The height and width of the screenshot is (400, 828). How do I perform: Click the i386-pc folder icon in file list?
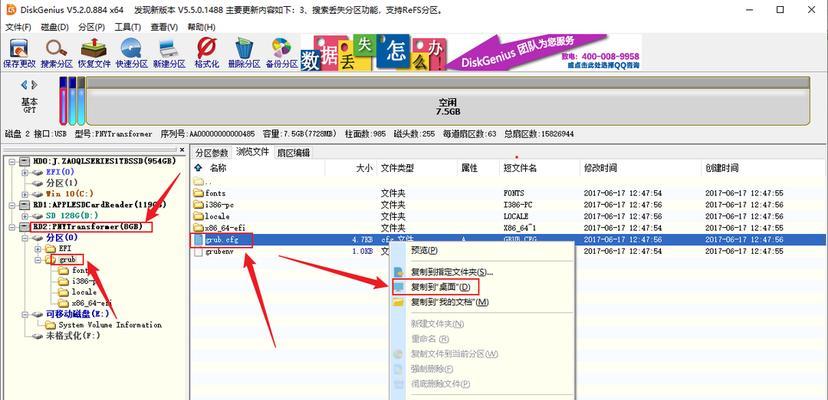198,204
